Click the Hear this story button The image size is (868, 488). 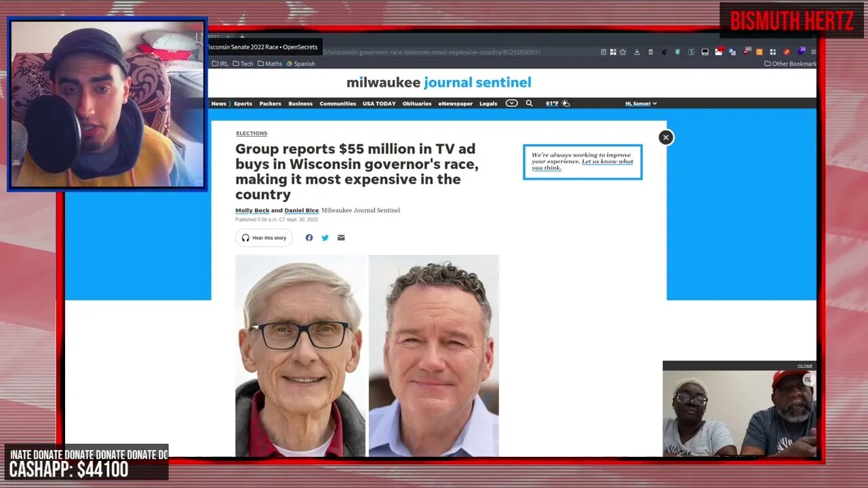[264, 238]
